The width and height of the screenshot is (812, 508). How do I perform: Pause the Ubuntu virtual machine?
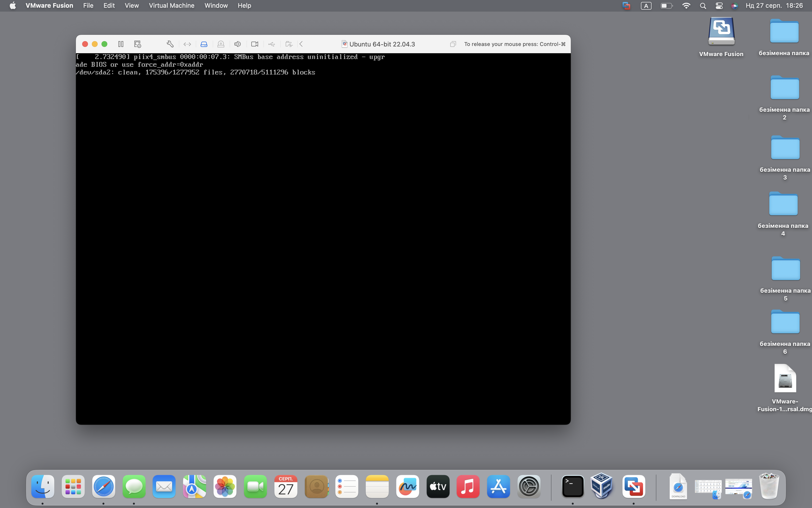(121, 44)
